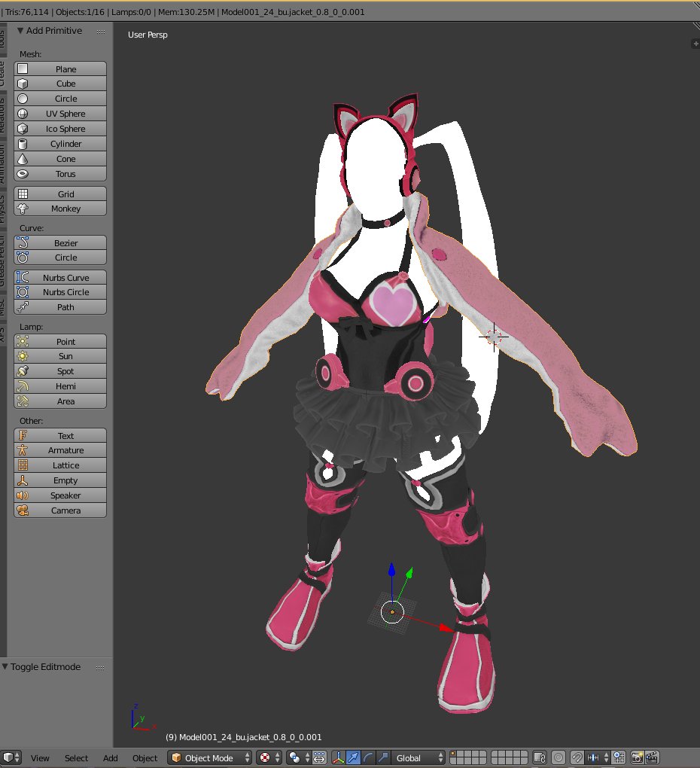Add an Area lamp
The image size is (700, 768).
click(x=60, y=401)
